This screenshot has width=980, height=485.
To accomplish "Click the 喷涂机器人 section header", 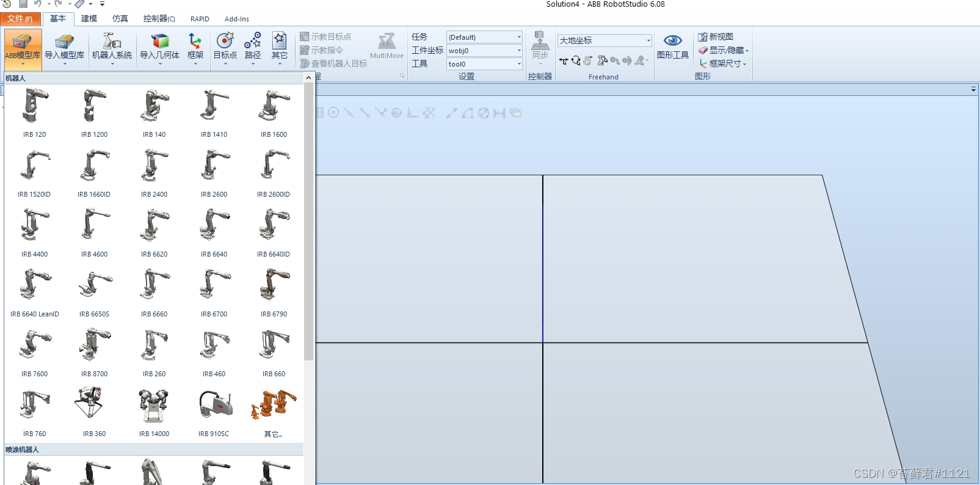I will (154, 450).
